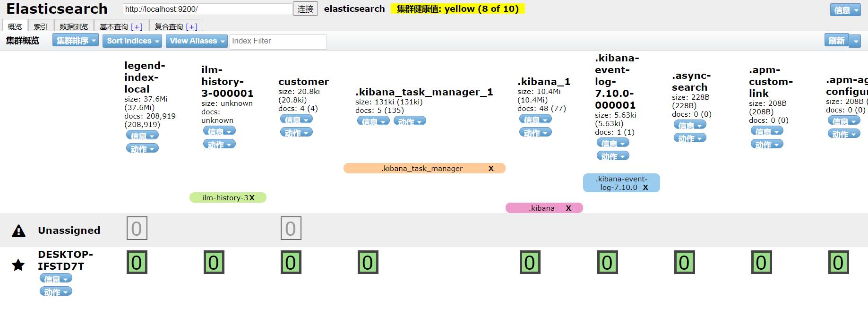Viewport: 868px width, 325px height.
Task: Open 动作 dropdown under .kibana-event-log-7.10.0-000001
Action: click(x=613, y=156)
